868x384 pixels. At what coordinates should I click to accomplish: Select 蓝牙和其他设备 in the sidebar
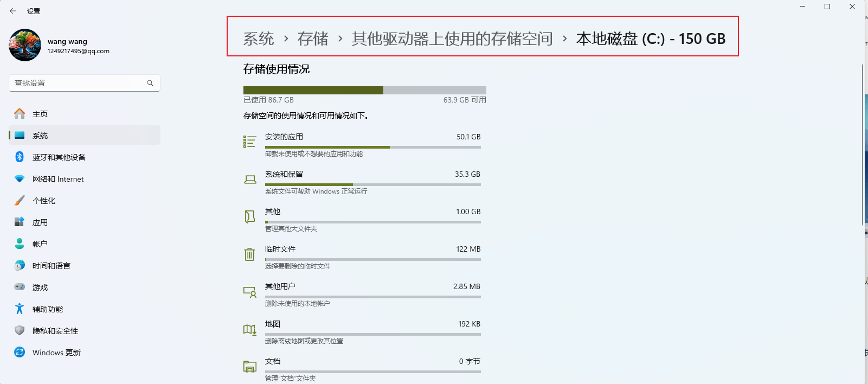pos(85,157)
